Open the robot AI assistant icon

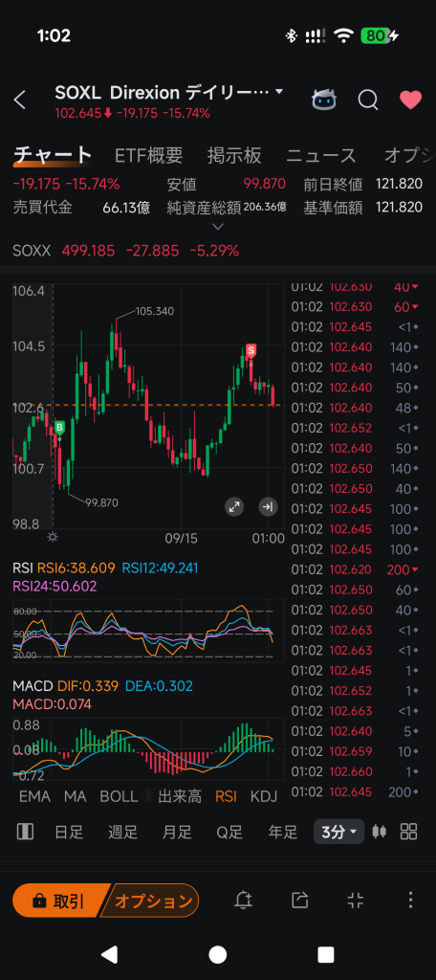(324, 100)
